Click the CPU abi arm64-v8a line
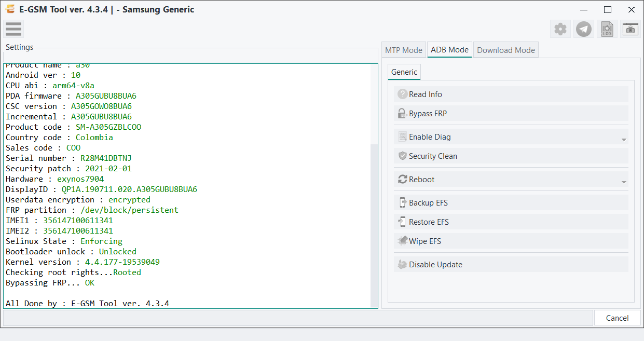The width and height of the screenshot is (644, 341). pos(50,86)
